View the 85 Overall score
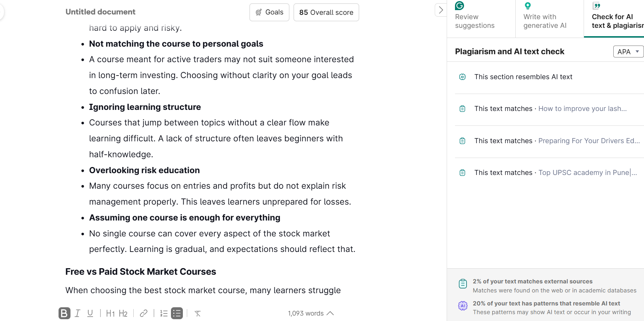 [326, 12]
